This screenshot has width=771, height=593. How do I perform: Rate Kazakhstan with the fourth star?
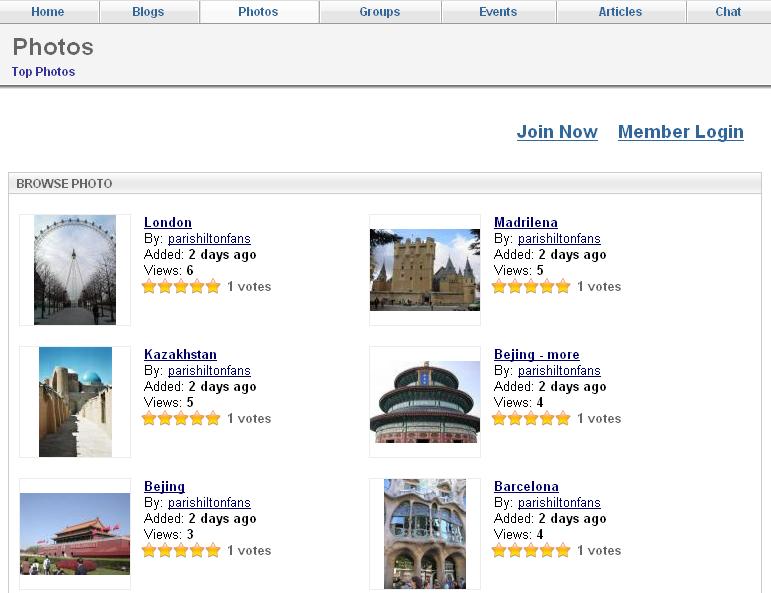coord(197,419)
